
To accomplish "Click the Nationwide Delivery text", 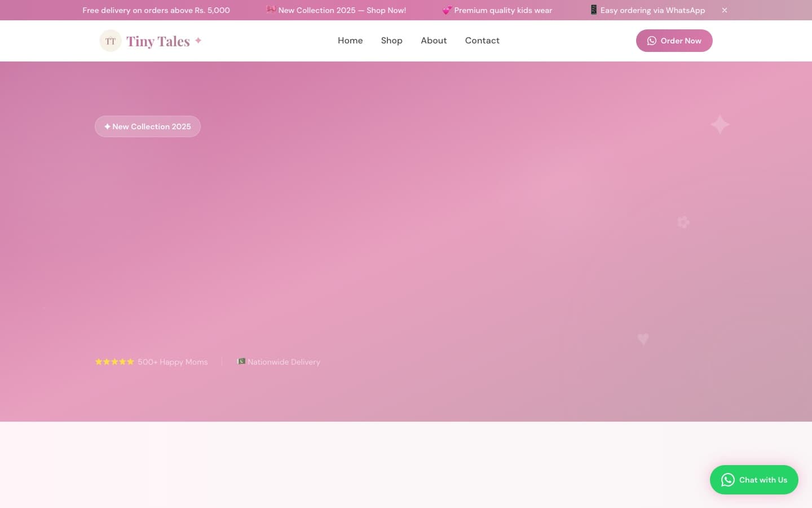I will [284, 362].
